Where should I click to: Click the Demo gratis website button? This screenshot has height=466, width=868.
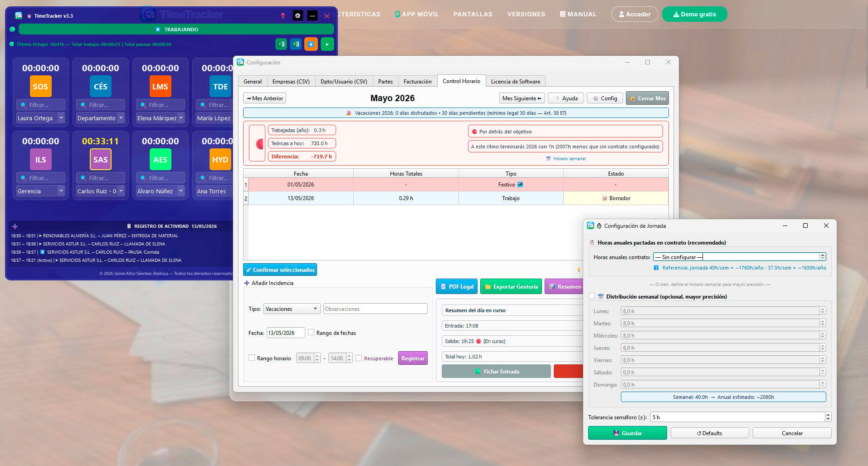click(694, 14)
